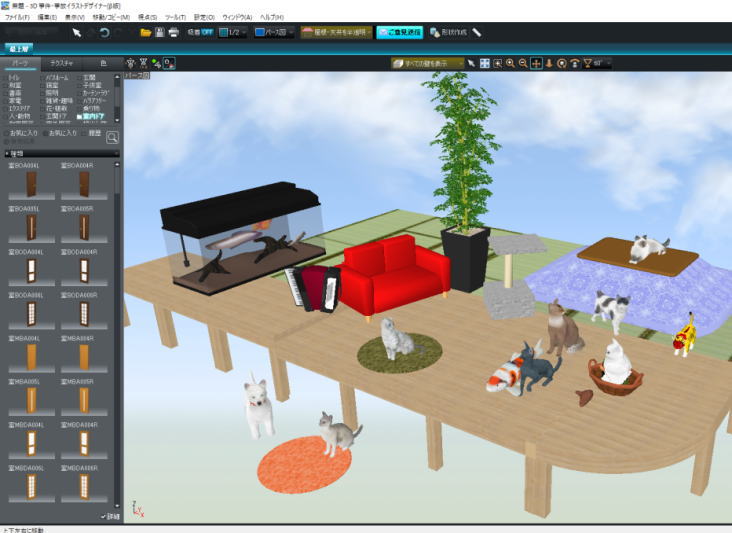Click the zoom out magnifier icon
This screenshot has height=533, width=732.
pyautogui.click(x=522, y=63)
